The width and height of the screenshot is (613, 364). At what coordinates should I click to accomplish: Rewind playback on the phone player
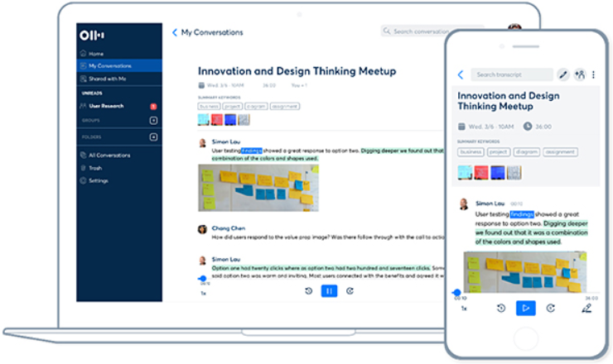coord(501,308)
